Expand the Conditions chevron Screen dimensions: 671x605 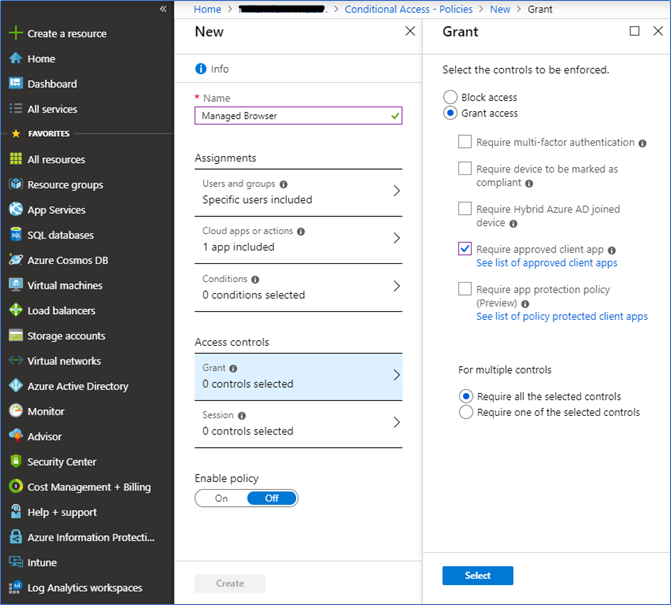coord(397,286)
